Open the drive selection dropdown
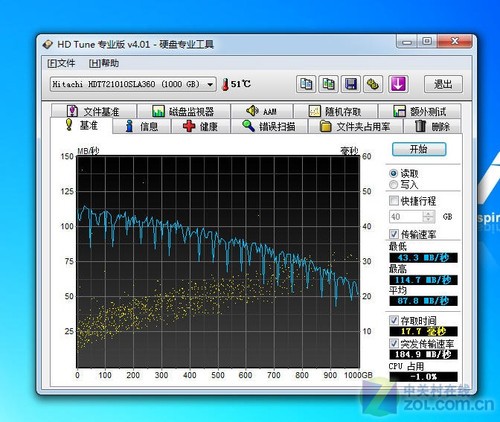The height and width of the screenshot is (422, 500). 133,84
